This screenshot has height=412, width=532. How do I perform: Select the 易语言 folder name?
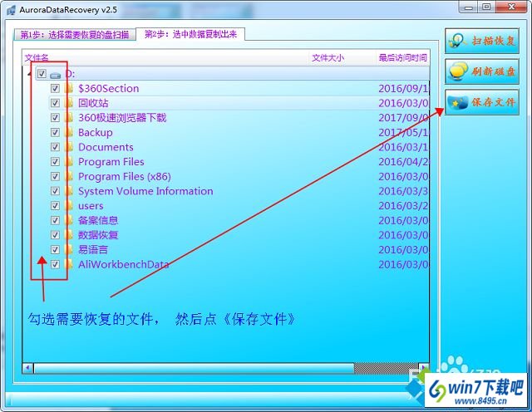click(93, 249)
